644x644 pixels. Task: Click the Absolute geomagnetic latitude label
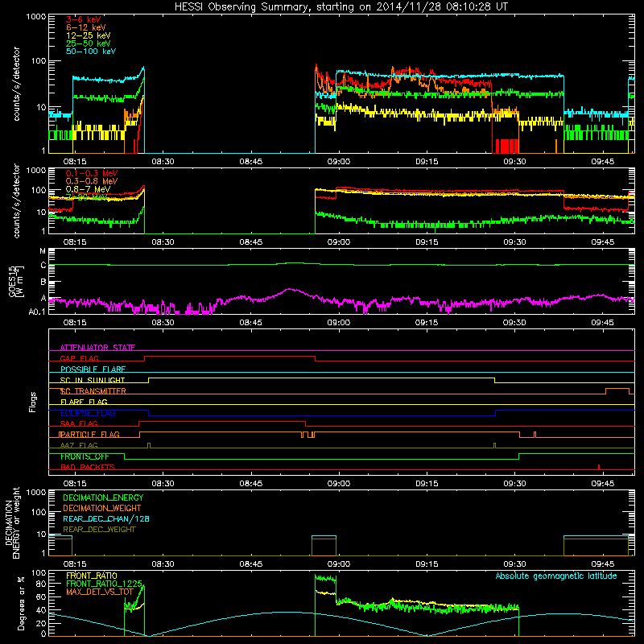pos(556,576)
